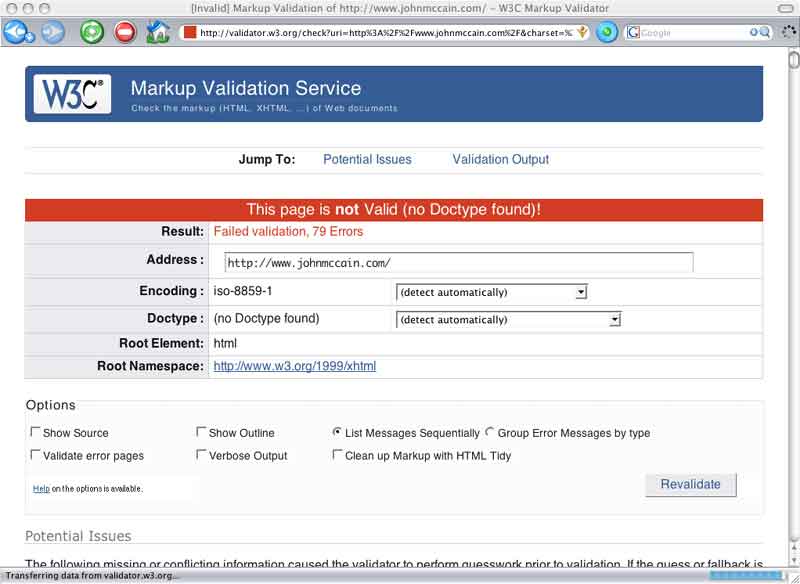The width and height of the screenshot is (800, 584).
Task: Click the window resize grip corner icon
Action: pos(794,577)
